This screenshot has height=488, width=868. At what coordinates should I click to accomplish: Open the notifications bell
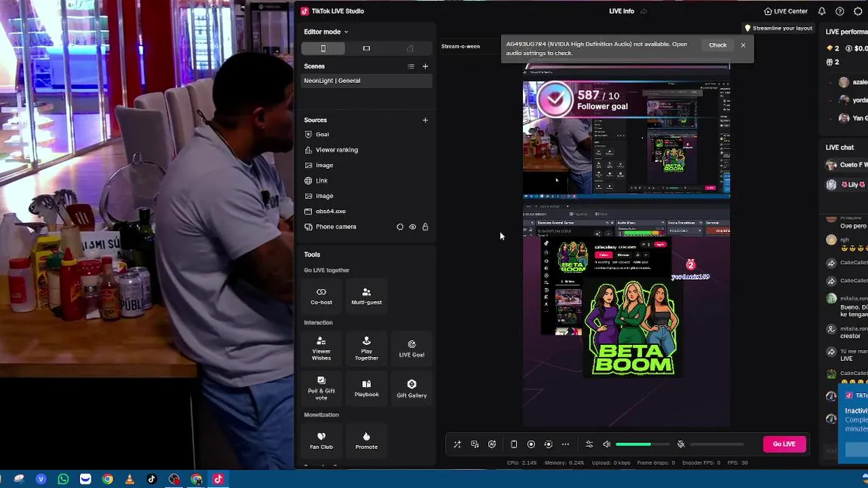pos(822,12)
